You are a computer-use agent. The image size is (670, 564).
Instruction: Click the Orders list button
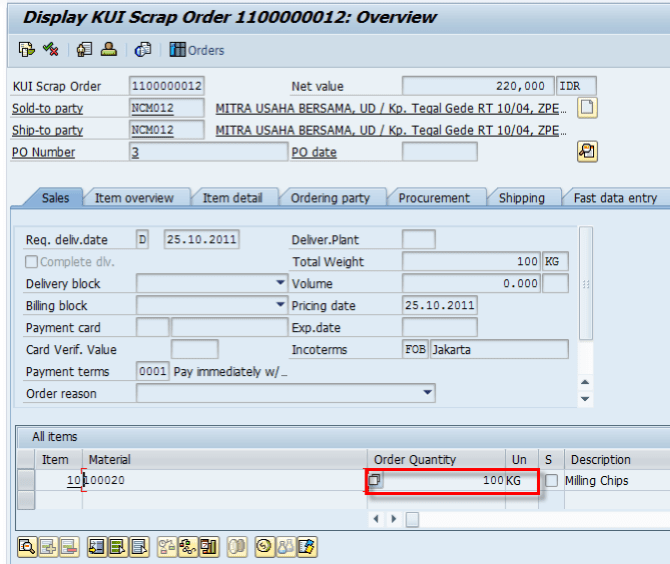pos(197,49)
